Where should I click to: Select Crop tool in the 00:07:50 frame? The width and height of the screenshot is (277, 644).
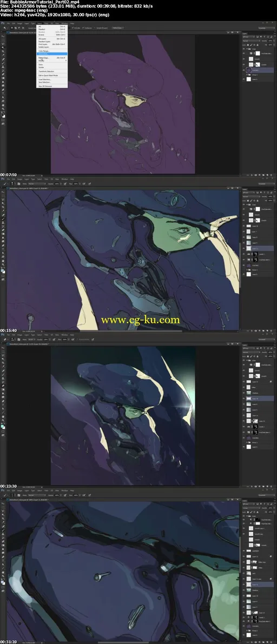click(3, 51)
